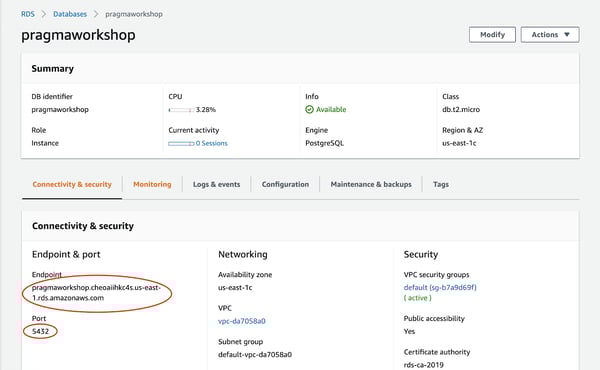The image size is (600, 370).
Task: Click the db.t2.micro class value
Action: click(461, 109)
